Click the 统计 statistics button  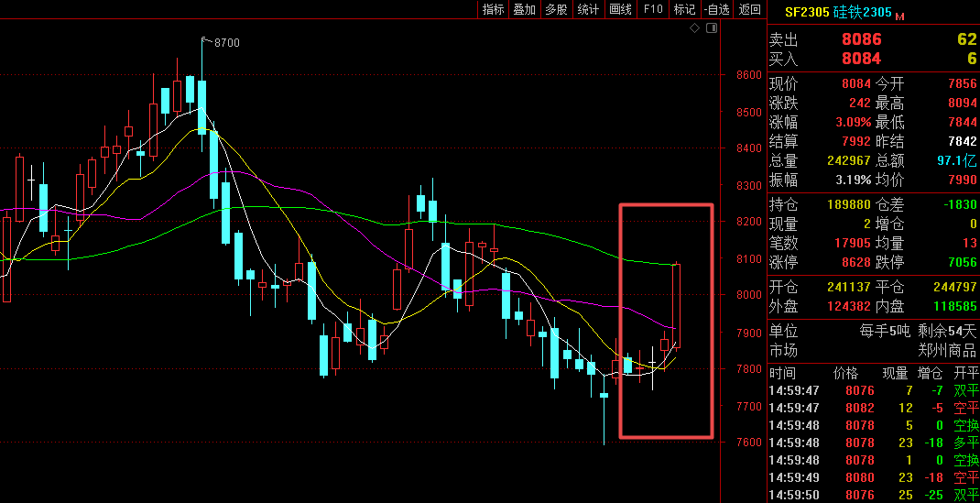coord(588,9)
